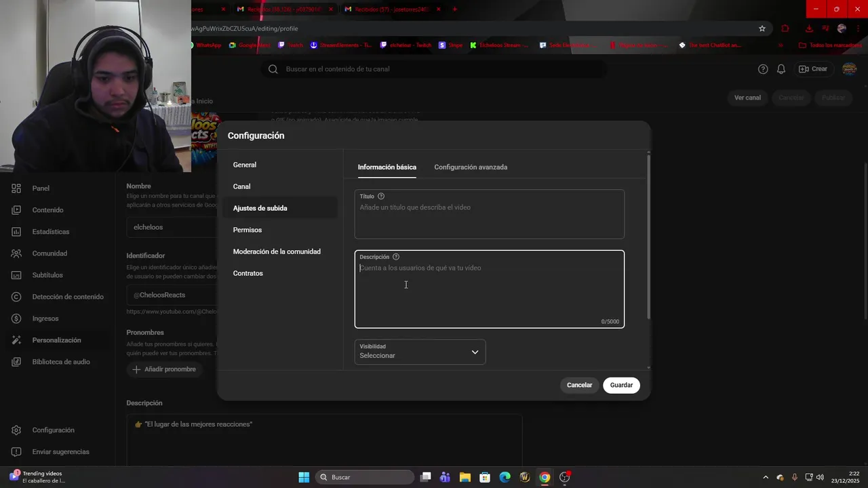This screenshot has width=868, height=488.
Task: Open Contenido in the Studio sidebar
Action: pyautogui.click(x=47, y=210)
